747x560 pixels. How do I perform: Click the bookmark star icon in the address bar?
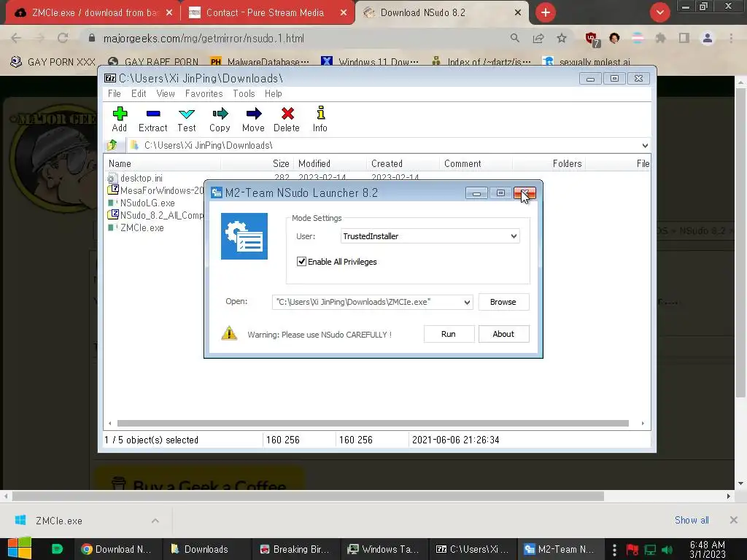pyautogui.click(x=562, y=38)
